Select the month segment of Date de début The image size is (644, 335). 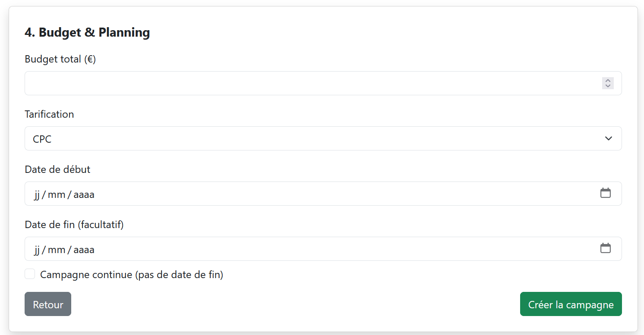pyautogui.click(x=56, y=194)
